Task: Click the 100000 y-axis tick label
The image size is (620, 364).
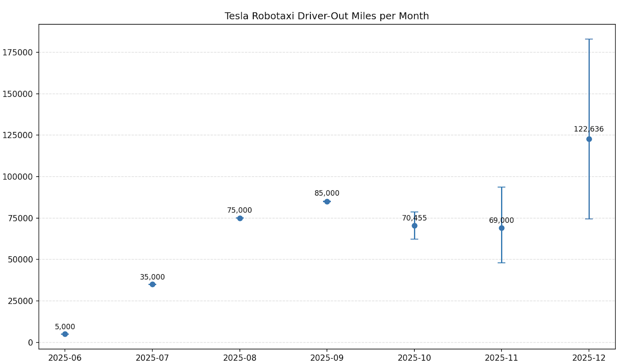Action: [x=18, y=177]
